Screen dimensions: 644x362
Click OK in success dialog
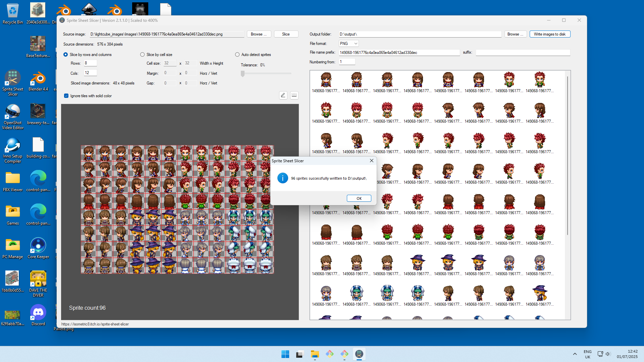[x=359, y=198]
